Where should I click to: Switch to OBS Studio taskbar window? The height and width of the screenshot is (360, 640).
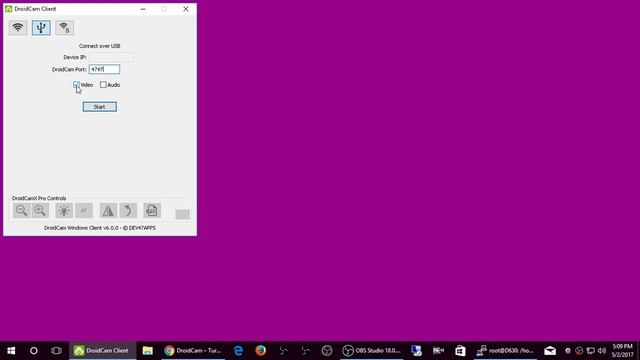pyautogui.click(x=371, y=351)
